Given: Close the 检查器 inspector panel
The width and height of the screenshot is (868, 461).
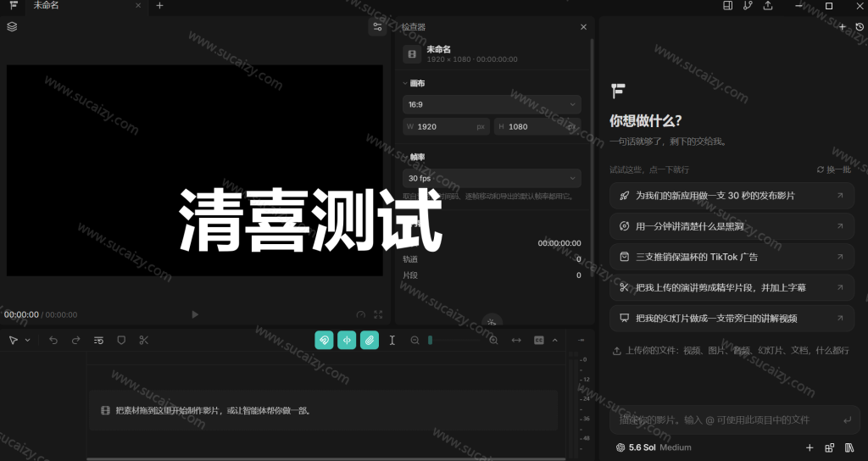Looking at the screenshot, I should coord(583,26).
